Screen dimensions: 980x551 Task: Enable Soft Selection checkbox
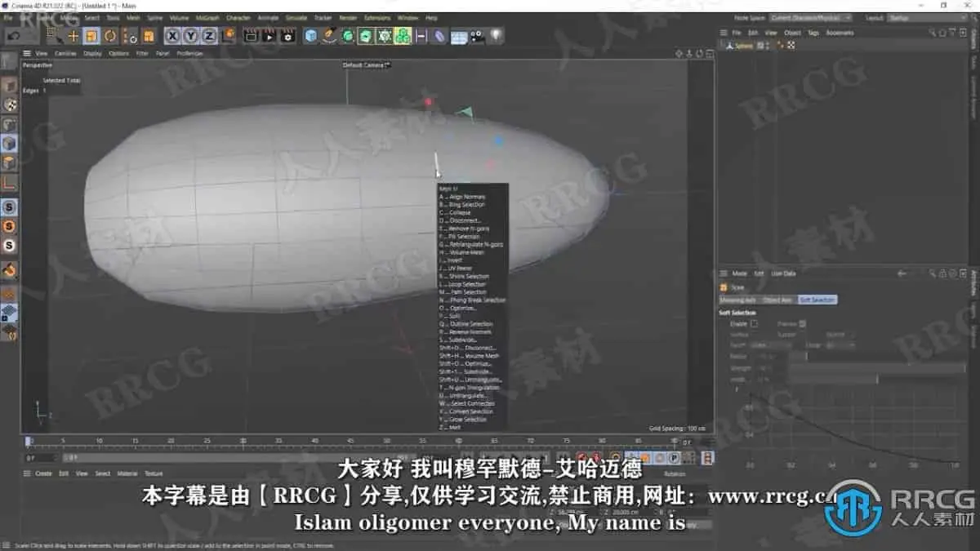754,324
